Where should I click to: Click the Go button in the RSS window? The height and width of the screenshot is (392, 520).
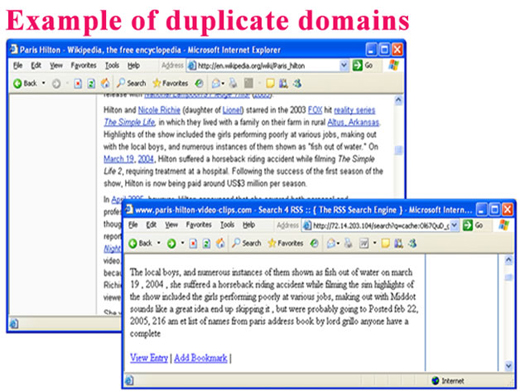(x=473, y=225)
